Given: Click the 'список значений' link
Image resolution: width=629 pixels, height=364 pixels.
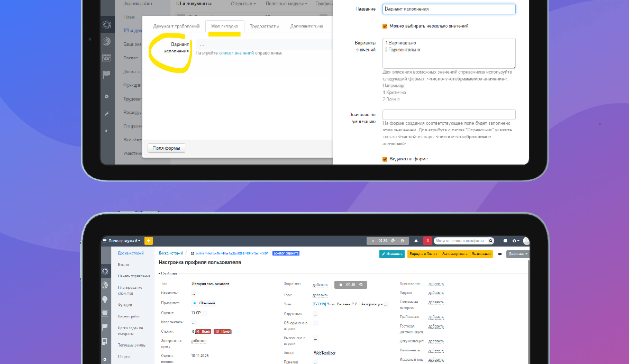Looking at the screenshot, I should [x=236, y=53].
